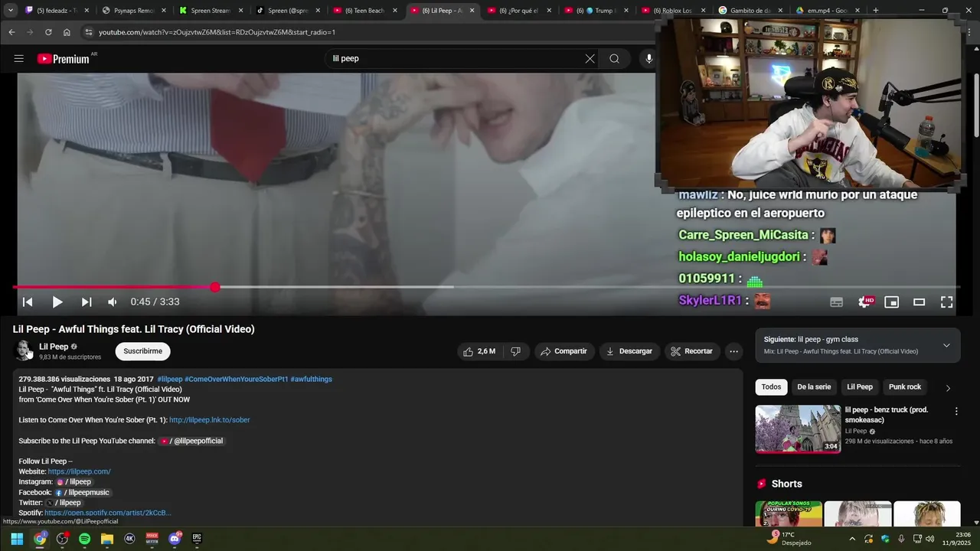This screenshot has height=551, width=980.
Task: Like the video with 2,6 M likes
Action: [x=479, y=351]
